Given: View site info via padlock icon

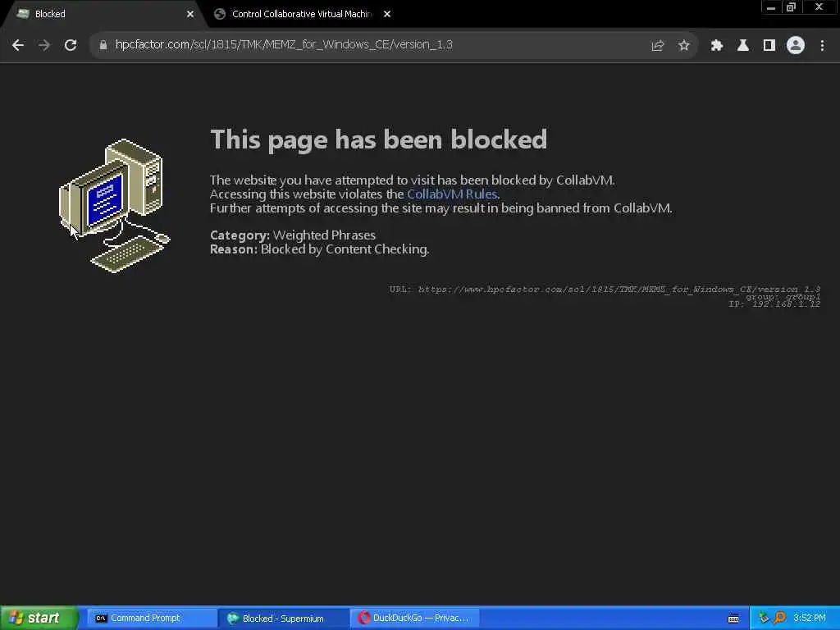Looking at the screenshot, I should [x=103, y=45].
